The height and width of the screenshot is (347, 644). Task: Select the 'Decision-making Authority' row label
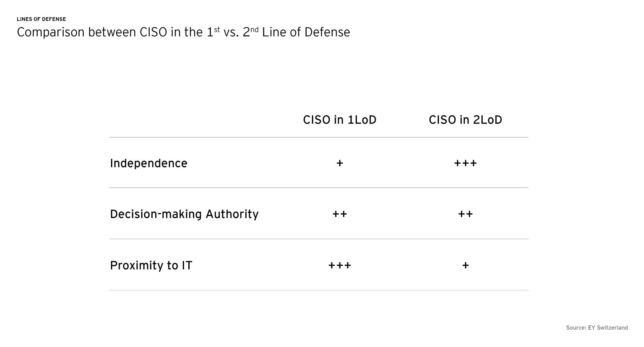(184, 214)
